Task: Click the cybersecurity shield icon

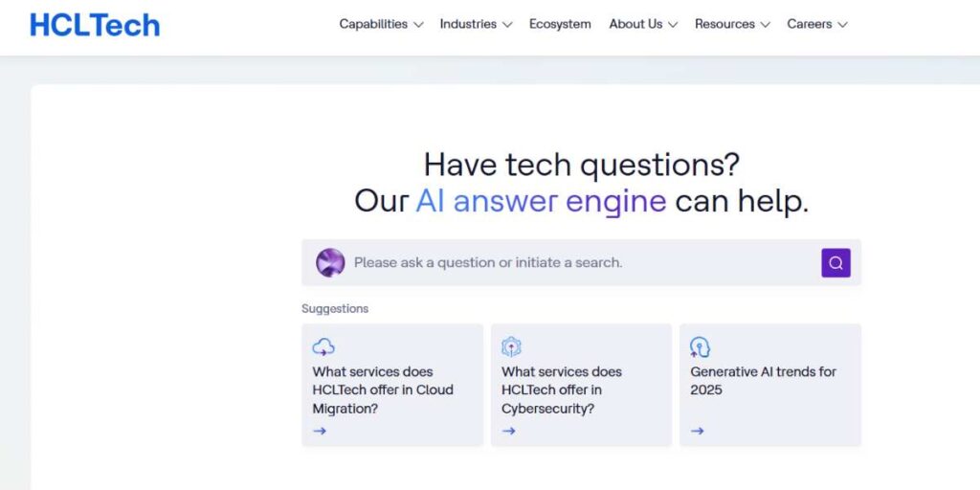Action: pos(511,346)
